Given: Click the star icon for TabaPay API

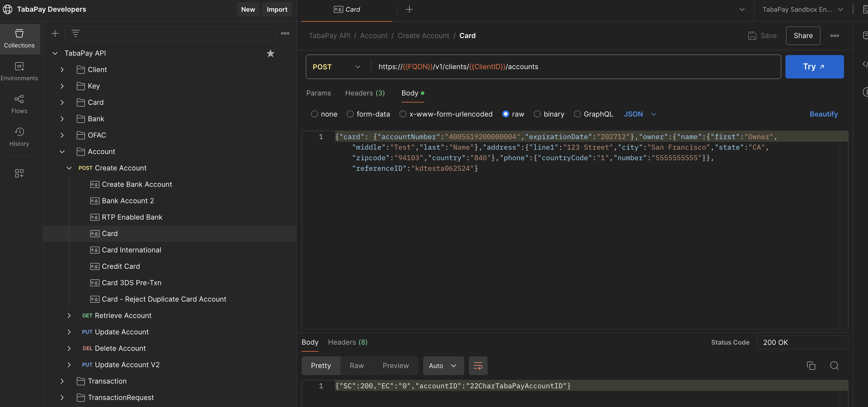Looking at the screenshot, I should point(270,53).
